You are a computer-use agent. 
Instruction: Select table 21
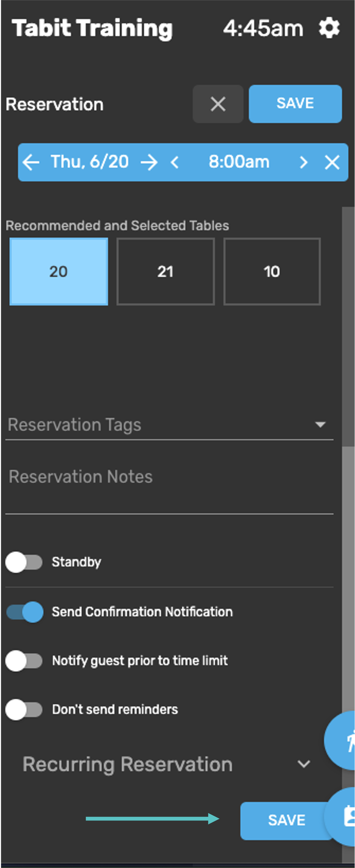point(166,272)
